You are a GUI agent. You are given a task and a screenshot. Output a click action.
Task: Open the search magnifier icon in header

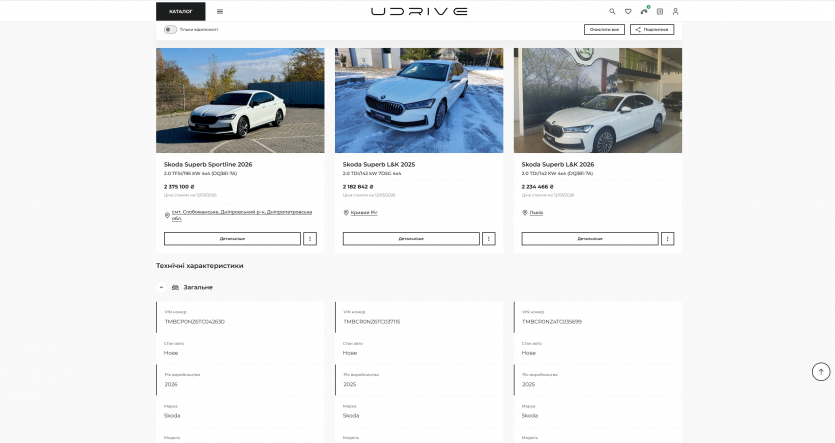613,12
